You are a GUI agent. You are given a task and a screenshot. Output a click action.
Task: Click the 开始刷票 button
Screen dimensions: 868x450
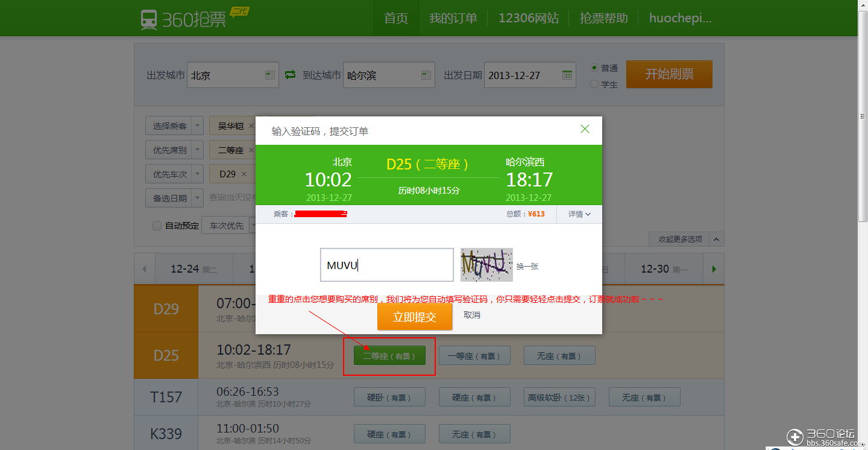[669, 74]
